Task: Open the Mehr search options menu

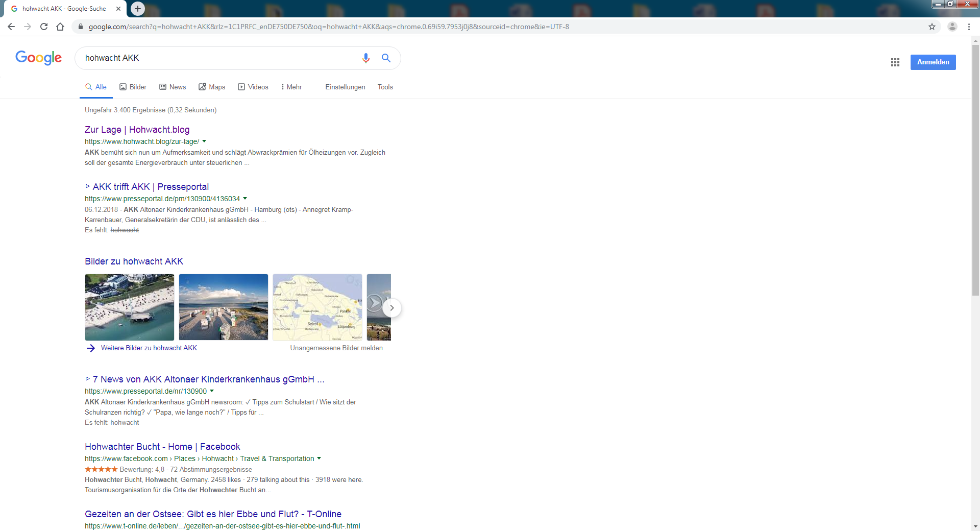Action: pyautogui.click(x=291, y=87)
